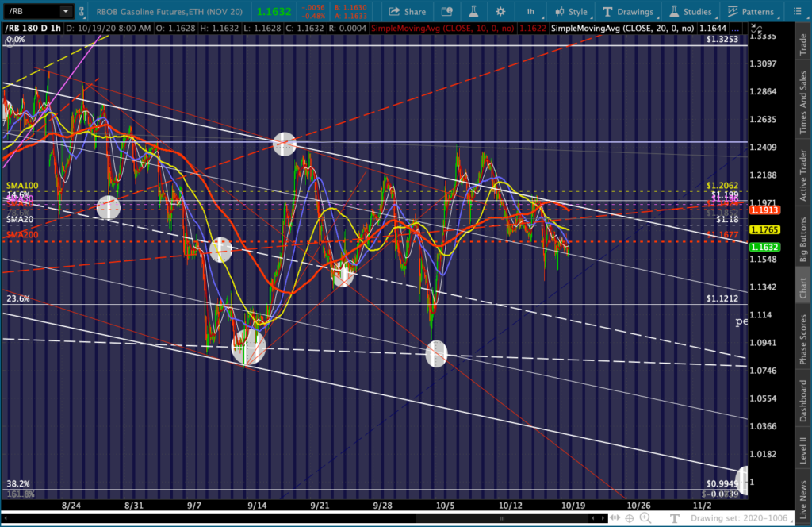The height and width of the screenshot is (527, 812).
Task: Toggle the time axis expansion arrows icon
Action: tap(615, 517)
